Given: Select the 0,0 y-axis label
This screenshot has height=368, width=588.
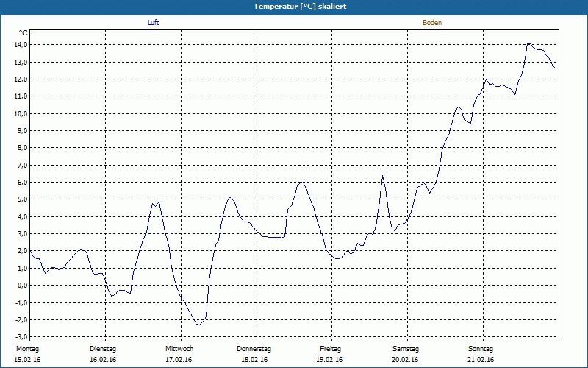Looking at the screenshot, I should tap(23, 286).
